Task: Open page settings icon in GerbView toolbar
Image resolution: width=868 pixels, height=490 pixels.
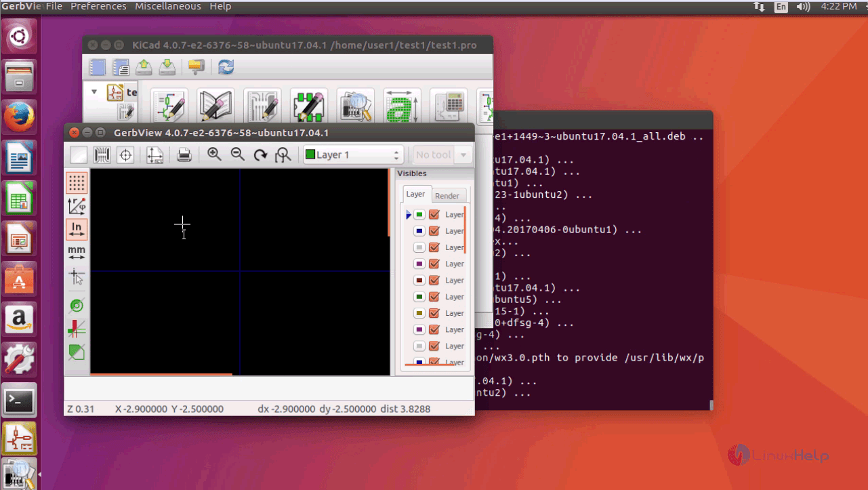Action: point(155,155)
